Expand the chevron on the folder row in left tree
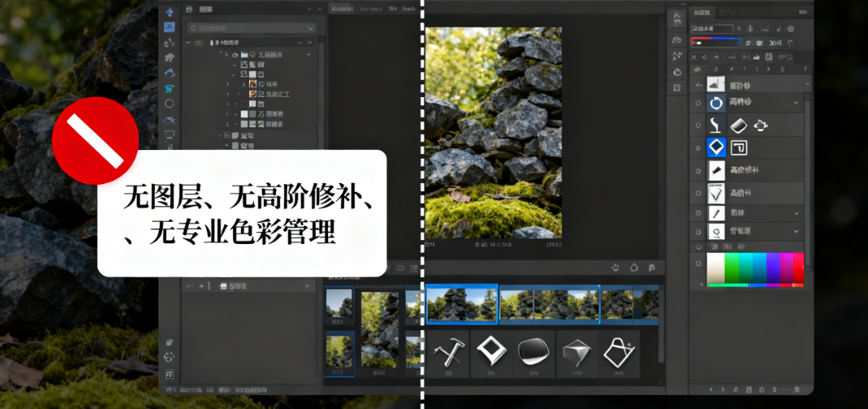Viewport: 868px width, 409px height. point(308,54)
